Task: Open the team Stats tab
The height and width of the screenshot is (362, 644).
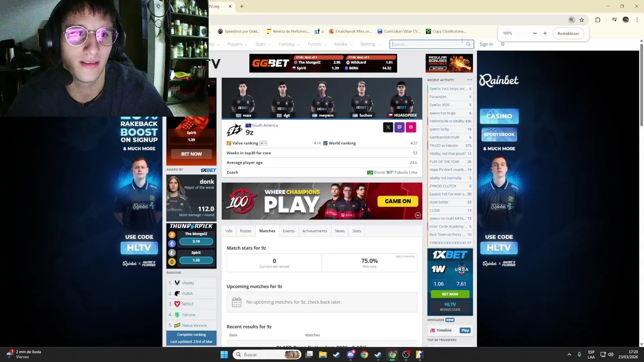Action: 357,231
